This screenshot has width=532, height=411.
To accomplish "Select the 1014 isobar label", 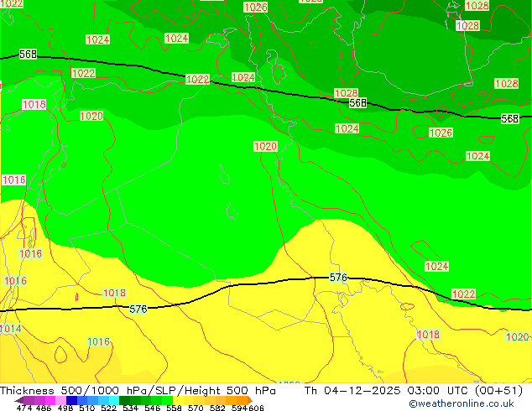I will coord(11,328).
